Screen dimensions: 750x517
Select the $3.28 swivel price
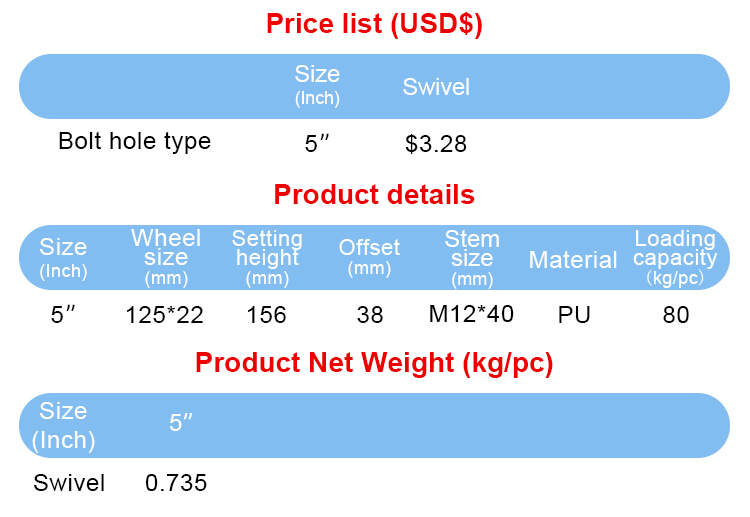436,144
